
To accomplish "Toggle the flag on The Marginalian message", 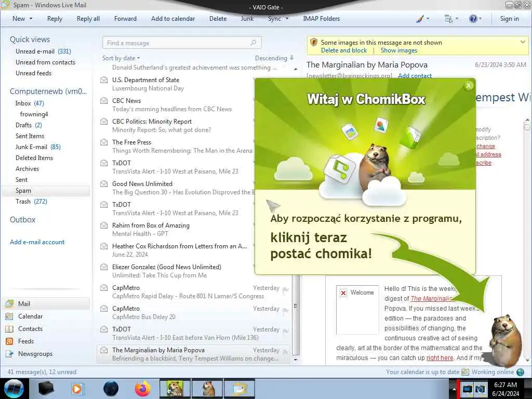I will point(286,352).
